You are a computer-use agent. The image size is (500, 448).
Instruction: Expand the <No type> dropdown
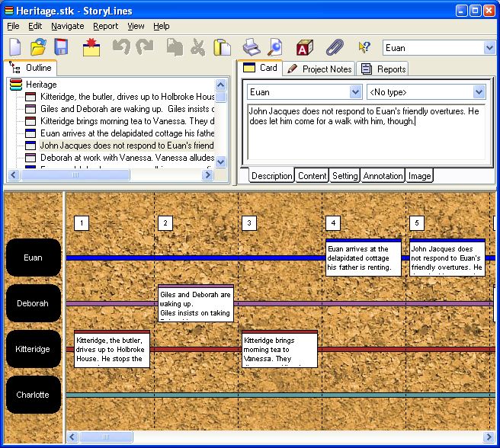click(479, 92)
